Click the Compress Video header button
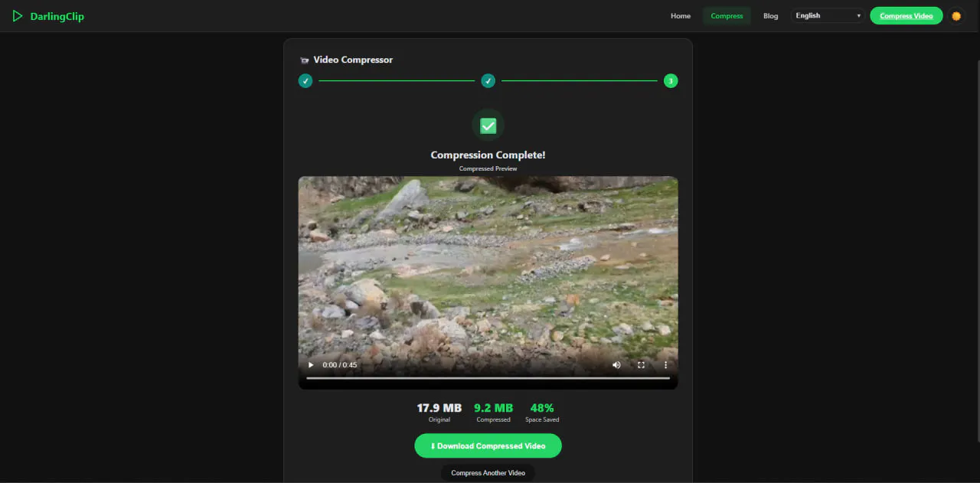The image size is (980, 483). pos(906,16)
